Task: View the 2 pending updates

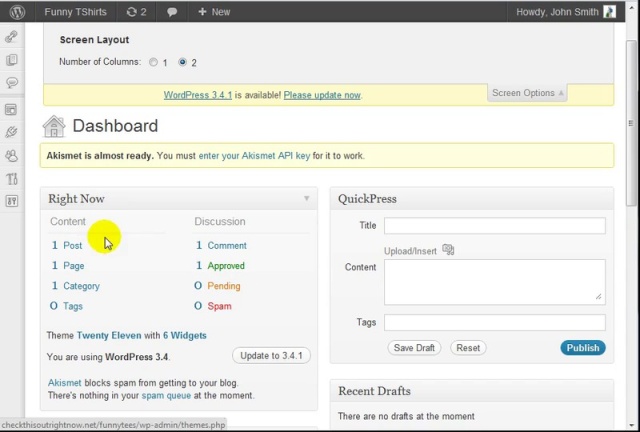Action: [x=136, y=12]
